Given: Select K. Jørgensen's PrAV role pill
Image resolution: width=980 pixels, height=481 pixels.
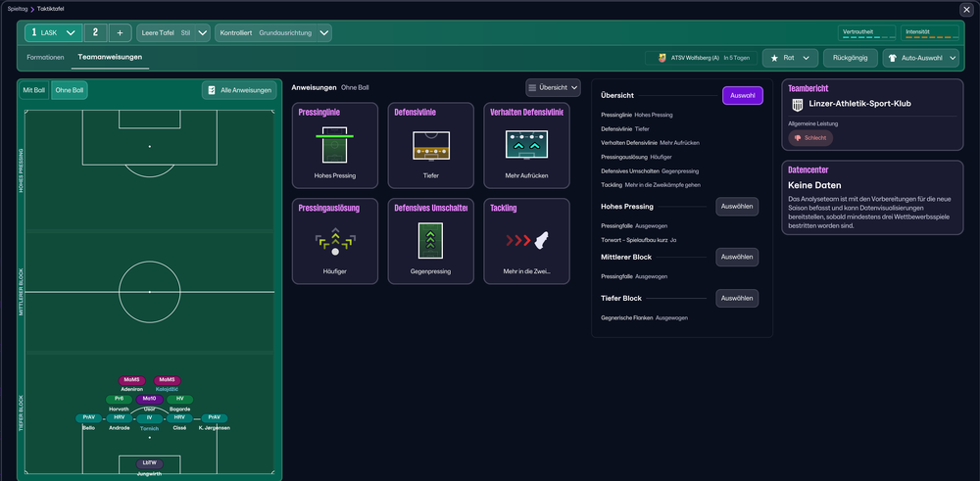Looking at the screenshot, I should [215, 418].
